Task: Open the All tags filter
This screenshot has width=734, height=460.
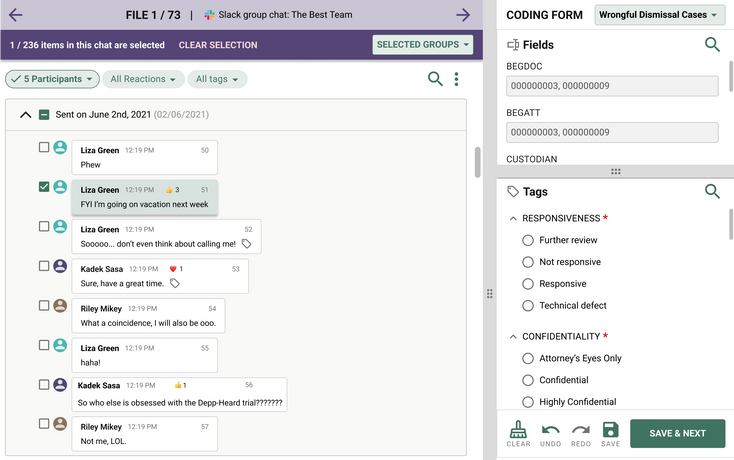Action: point(217,79)
